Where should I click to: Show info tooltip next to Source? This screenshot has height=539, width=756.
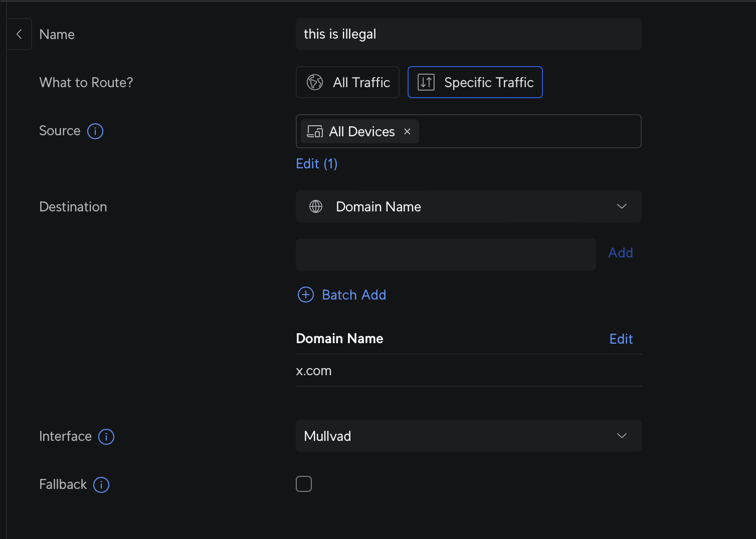coord(95,131)
